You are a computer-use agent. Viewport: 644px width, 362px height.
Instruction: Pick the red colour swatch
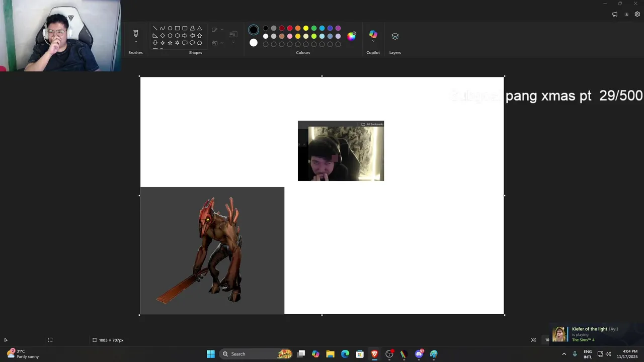click(x=290, y=28)
